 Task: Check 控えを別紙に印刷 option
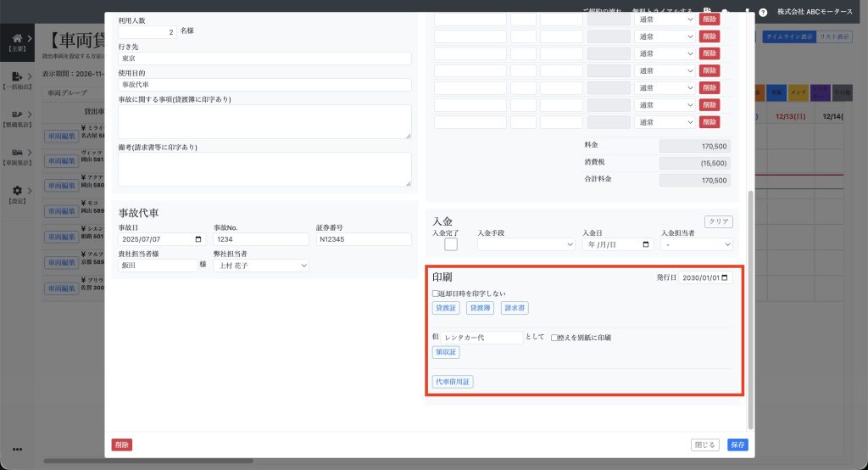click(554, 338)
